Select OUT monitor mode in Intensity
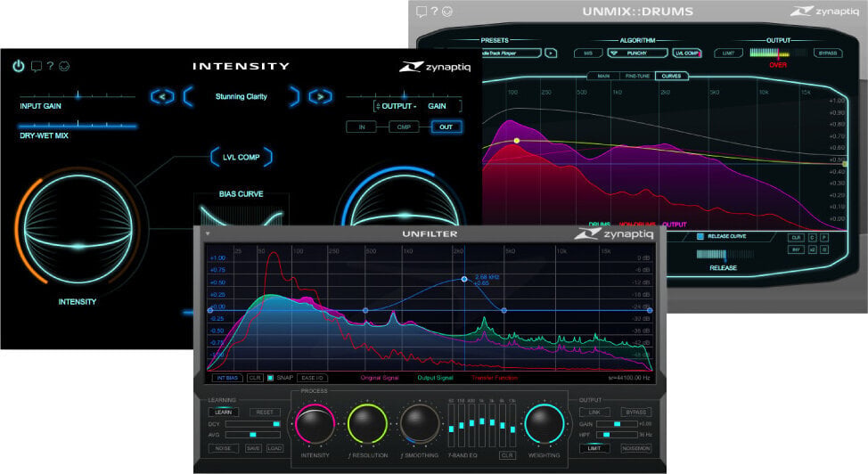The height and width of the screenshot is (474, 868). pos(446,127)
